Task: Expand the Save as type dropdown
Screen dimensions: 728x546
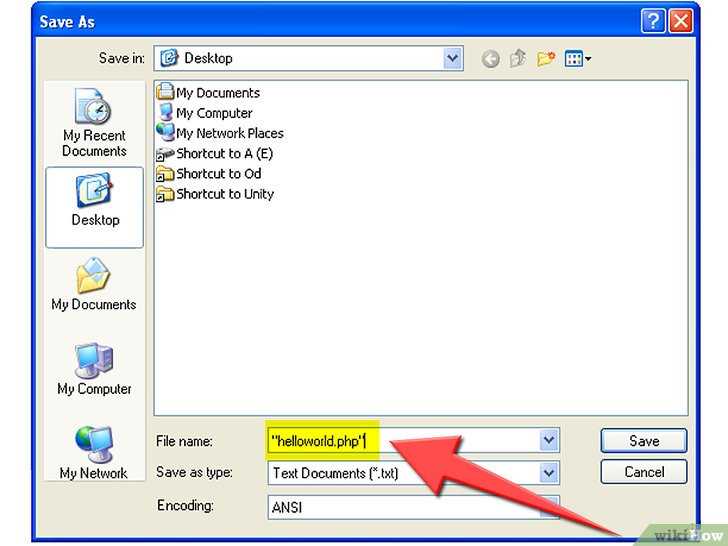Action: (x=549, y=473)
